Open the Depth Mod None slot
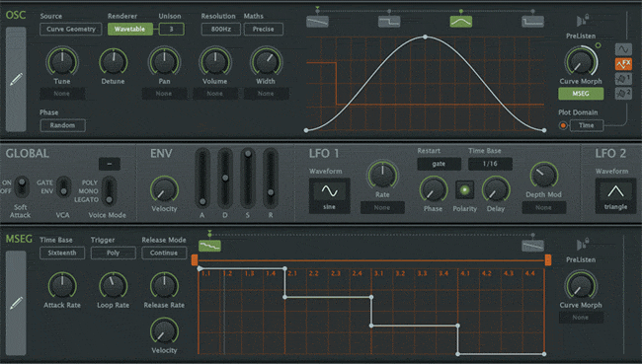 [x=544, y=208]
